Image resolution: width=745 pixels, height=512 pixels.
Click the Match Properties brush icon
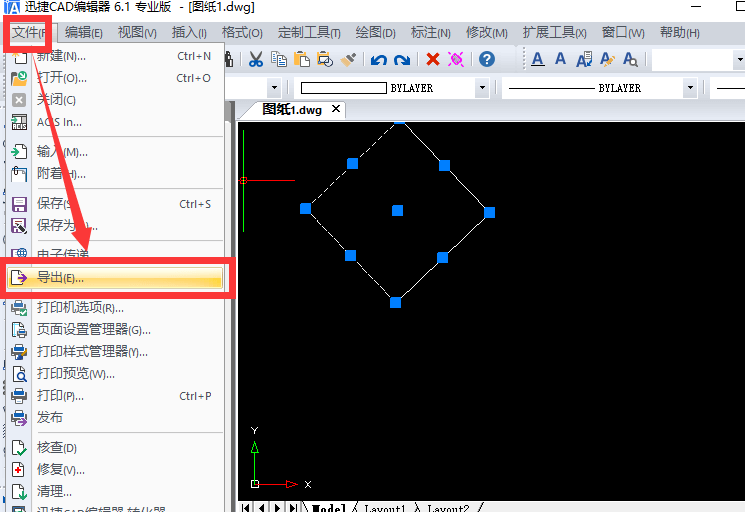click(348, 59)
